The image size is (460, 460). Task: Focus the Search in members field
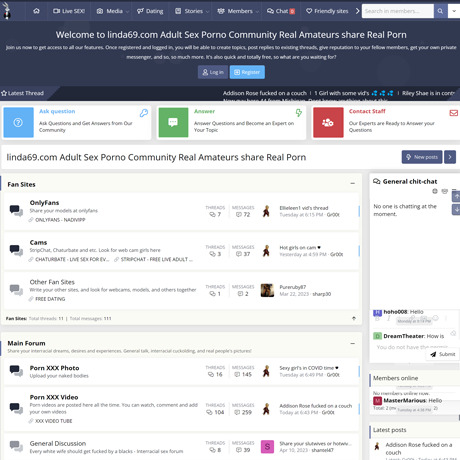[x=398, y=11]
